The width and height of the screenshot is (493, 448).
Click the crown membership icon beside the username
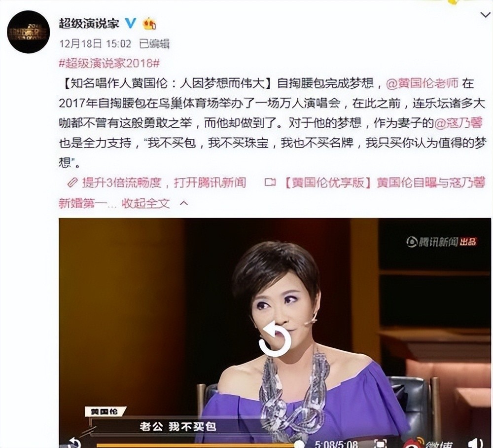click(x=149, y=23)
